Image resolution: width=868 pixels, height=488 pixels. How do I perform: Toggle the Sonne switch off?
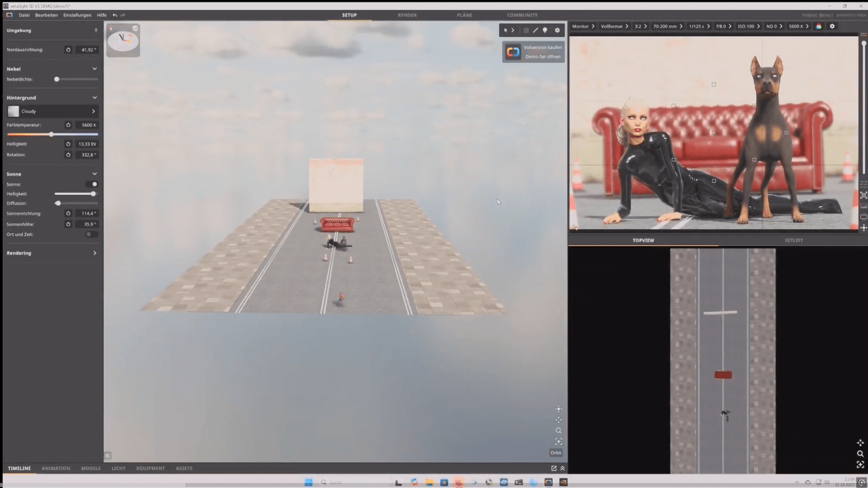[x=92, y=184]
